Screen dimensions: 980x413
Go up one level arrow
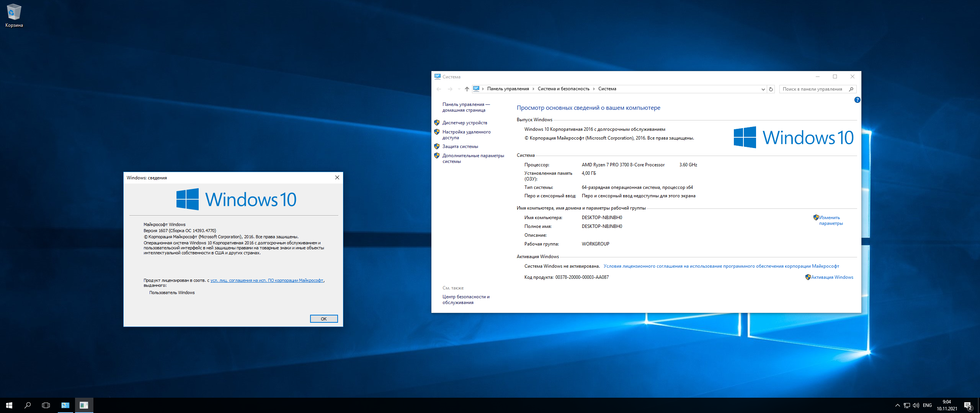click(467, 89)
